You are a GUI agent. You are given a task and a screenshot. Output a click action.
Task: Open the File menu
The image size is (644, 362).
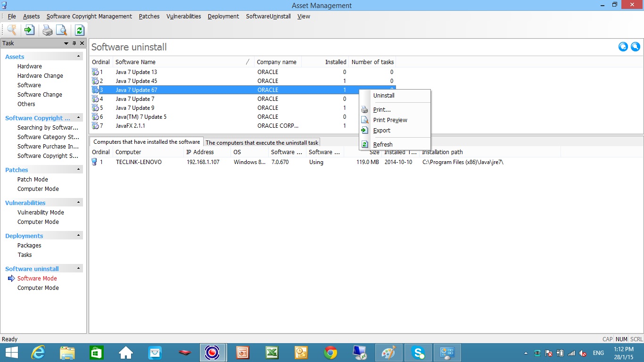point(12,16)
